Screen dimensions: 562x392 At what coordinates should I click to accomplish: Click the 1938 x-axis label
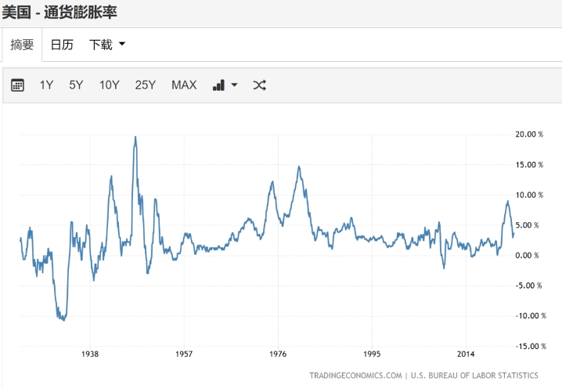pyautogui.click(x=89, y=354)
